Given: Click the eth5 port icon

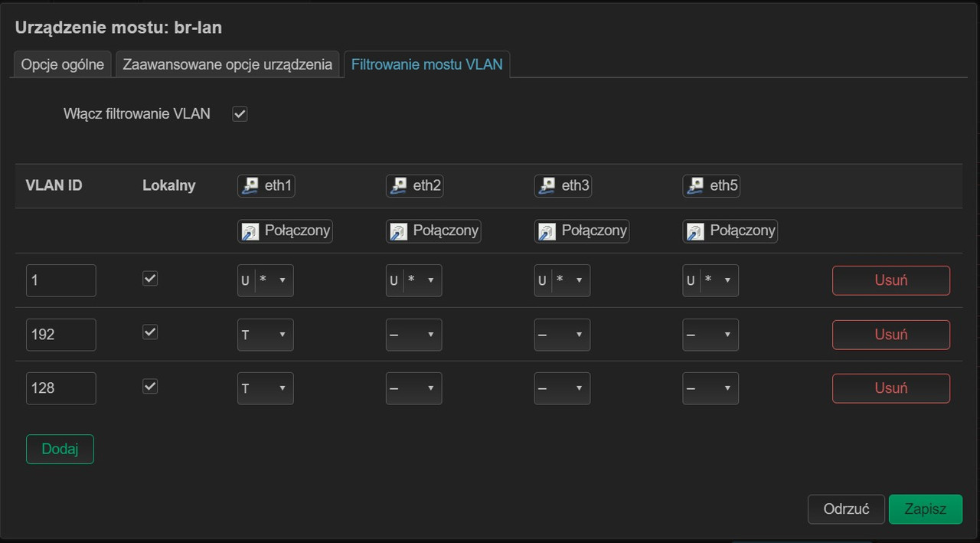Looking at the screenshot, I should 695,185.
